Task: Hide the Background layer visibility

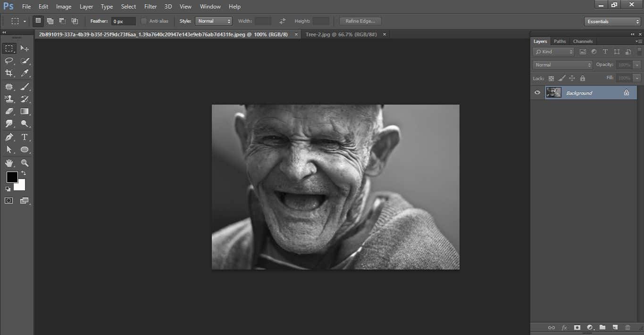Action: coord(537,92)
